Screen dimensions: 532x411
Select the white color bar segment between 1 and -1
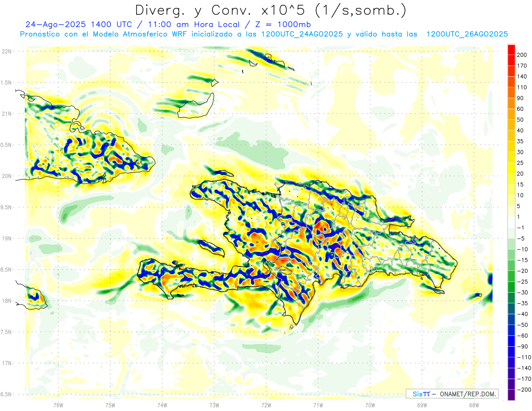point(511,222)
